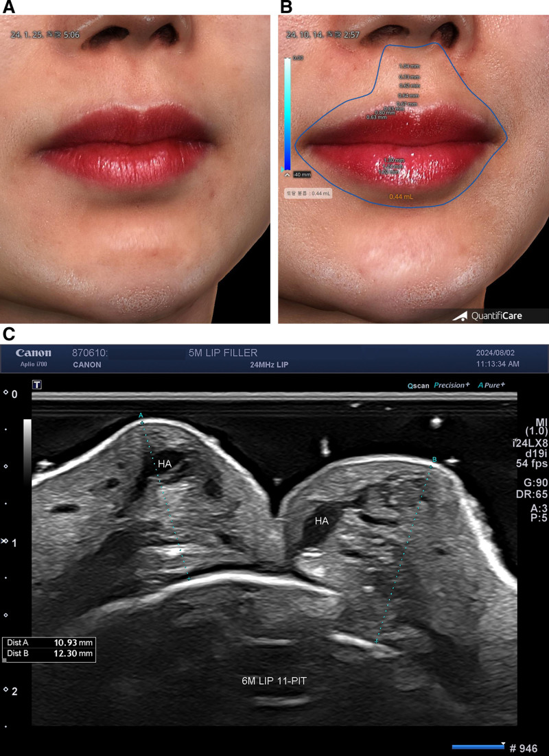Viewport: 549px width, 756px height.
Task: Click the QuantifiCare logo
Action: (x=488, y=316)
